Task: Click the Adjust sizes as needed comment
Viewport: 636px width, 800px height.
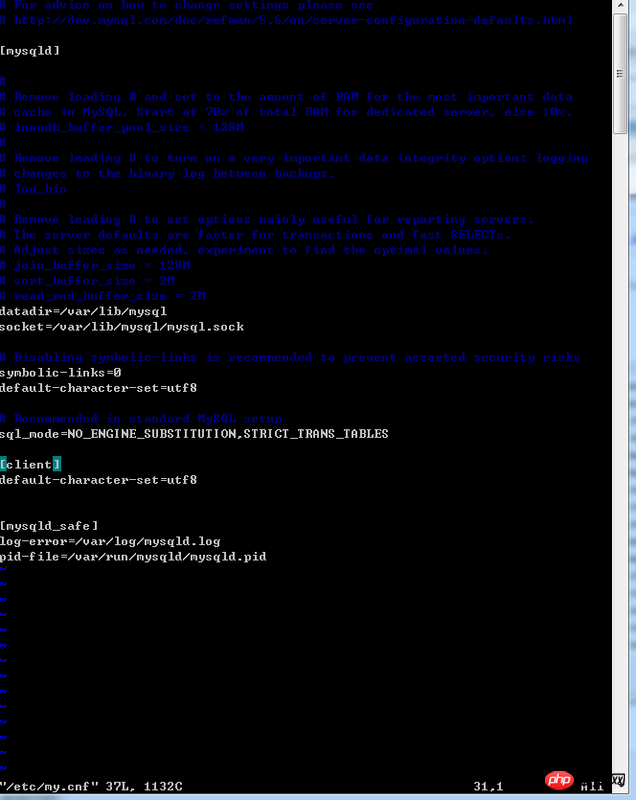Action: tap(244, 250)
